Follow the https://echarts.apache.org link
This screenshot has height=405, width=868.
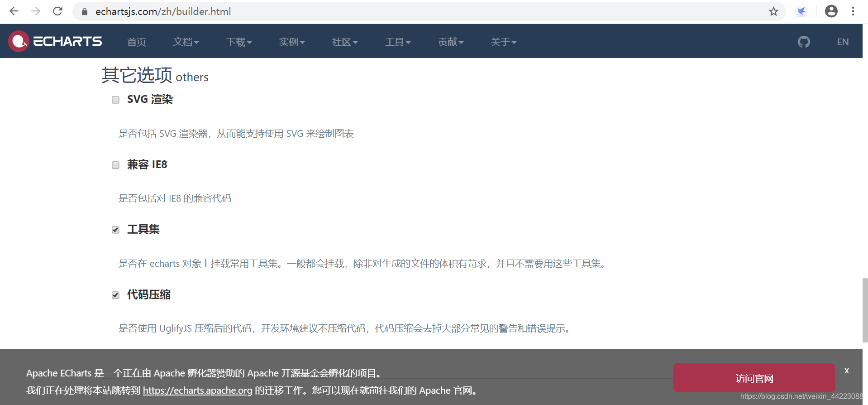click(x=198, y=391)
